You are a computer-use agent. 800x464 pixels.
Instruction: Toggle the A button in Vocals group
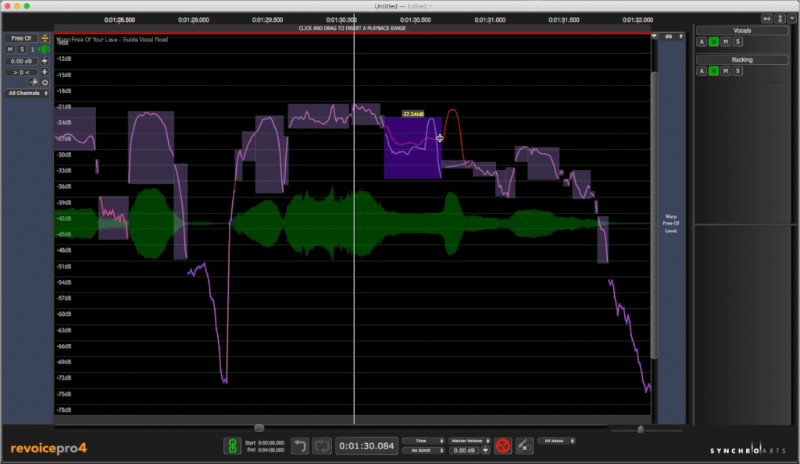702,42
